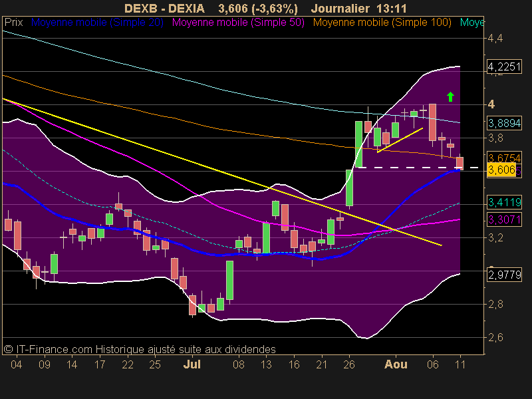Image resolution: width=532 pixels, height=399 pixels.
Task: Click the 3,3071 magenta price label
Action: 504,219
